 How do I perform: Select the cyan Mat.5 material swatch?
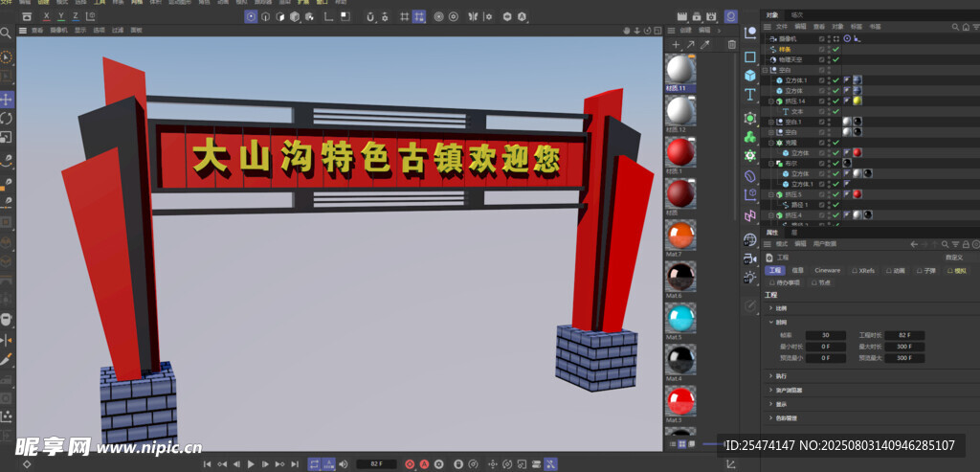[x=680, y=318]
